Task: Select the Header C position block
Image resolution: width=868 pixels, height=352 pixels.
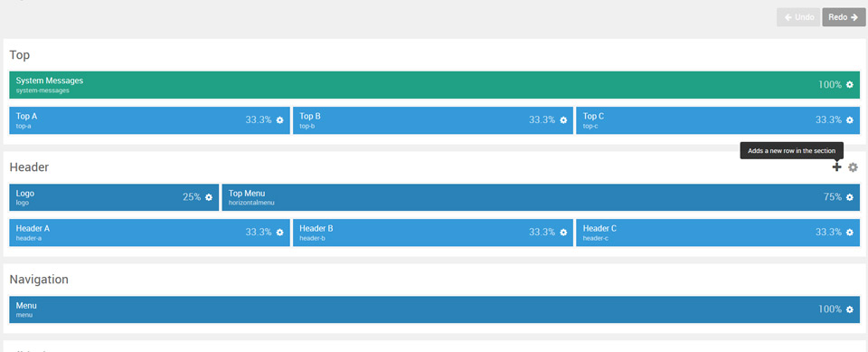Action: click(718, 233)
